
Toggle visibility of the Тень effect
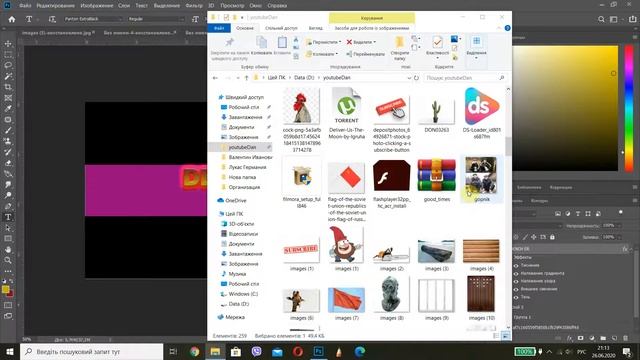(x=516, y=297)
